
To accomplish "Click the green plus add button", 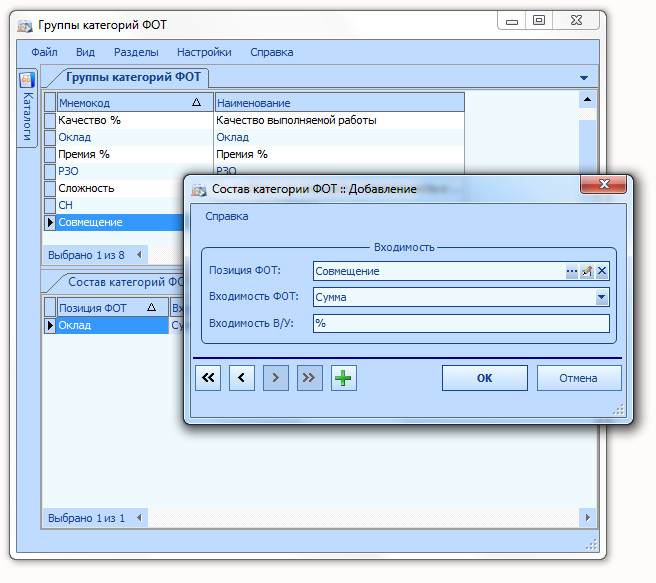I will (x=343, y=378).
